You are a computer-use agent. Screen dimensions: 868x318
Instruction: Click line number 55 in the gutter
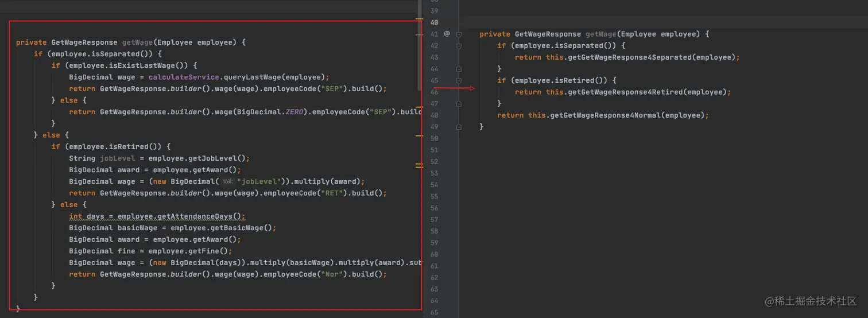tap(434, 196)
